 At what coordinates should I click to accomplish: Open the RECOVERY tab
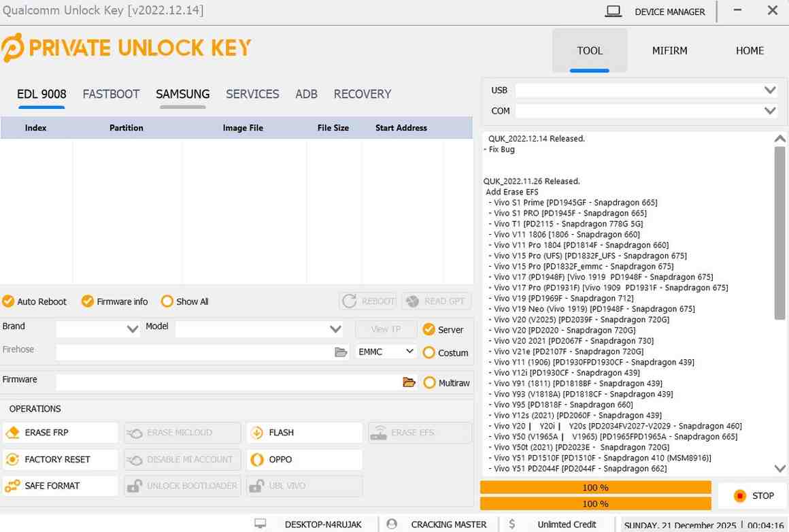[363, 94]
